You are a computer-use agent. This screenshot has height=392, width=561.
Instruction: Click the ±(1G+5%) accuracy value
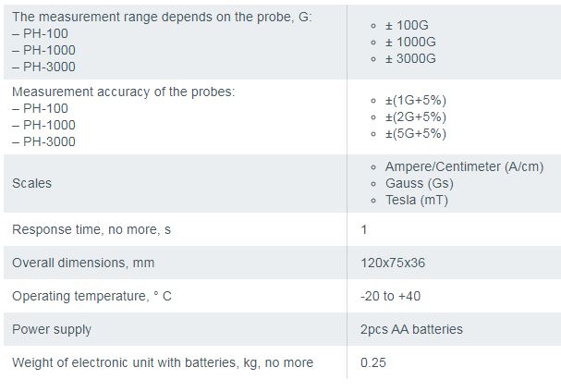416,100
